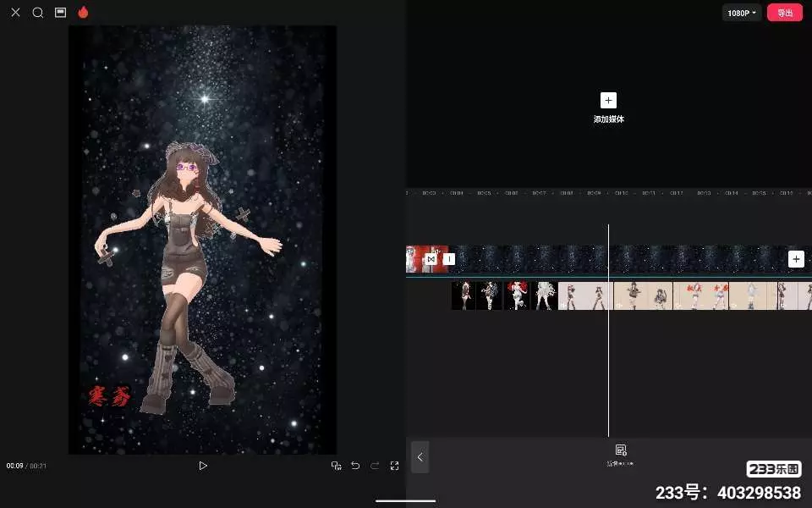Click the white marker after the transition
Image resolution: width=812 pixels, height=508 pixels.
click(x=450, y=259)
